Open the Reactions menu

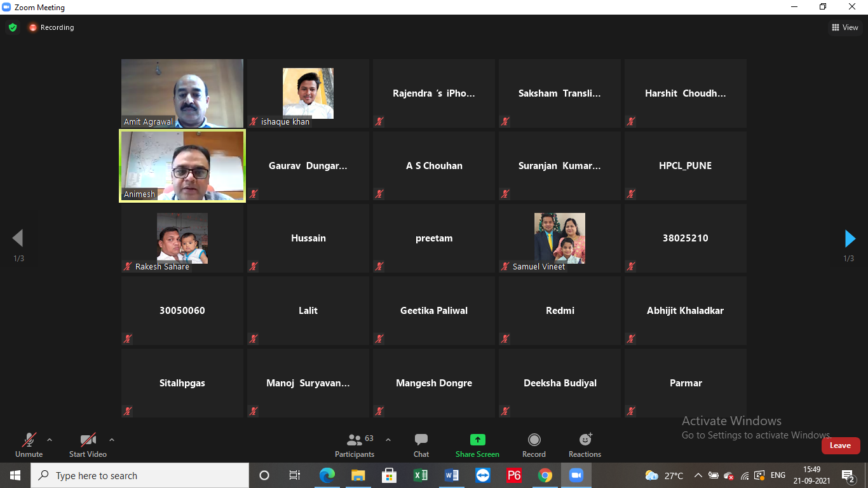[x=585, y=445]
